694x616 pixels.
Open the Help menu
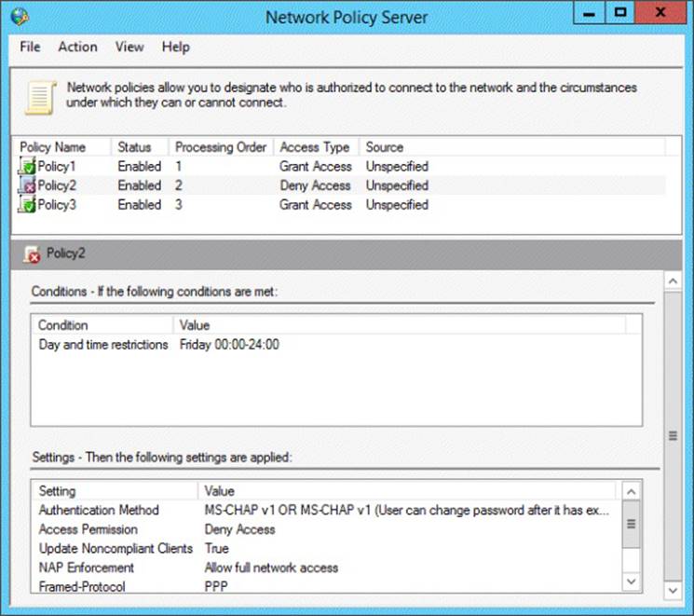tap(175, 47)
